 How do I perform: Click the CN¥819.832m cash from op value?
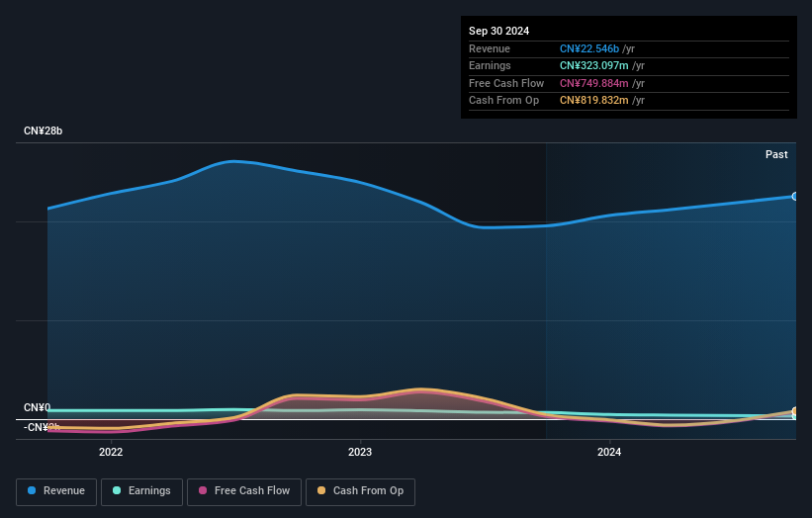click(594, 101)
